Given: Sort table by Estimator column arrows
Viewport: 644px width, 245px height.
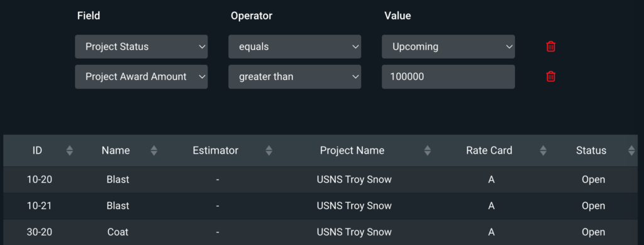Looking at the screenshot, I should coord(269,151).
